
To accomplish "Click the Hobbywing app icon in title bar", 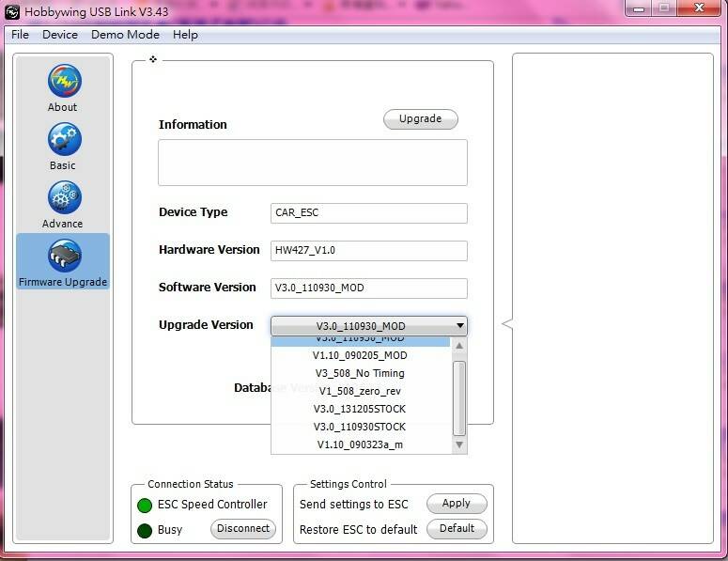I will pyautogui.click(x=12, y=12).
